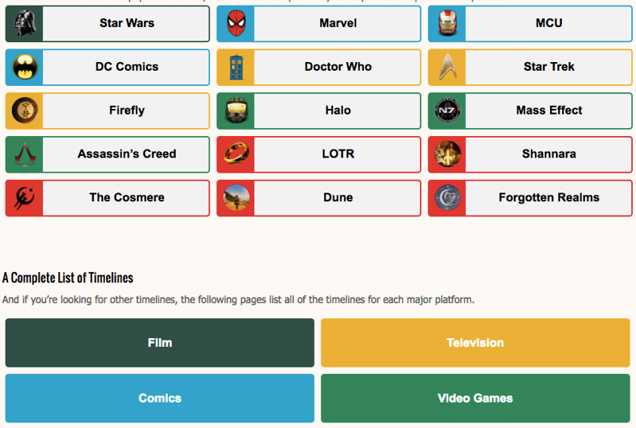This screenshot has height=428, width=636.
Task: Open the Video Games timelines list
Action: click(475, 398)
